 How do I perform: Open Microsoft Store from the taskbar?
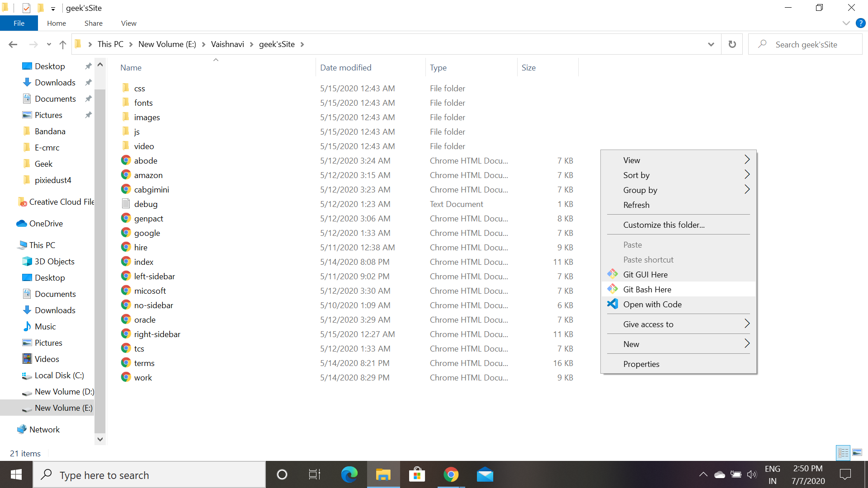tap(417, 475)
